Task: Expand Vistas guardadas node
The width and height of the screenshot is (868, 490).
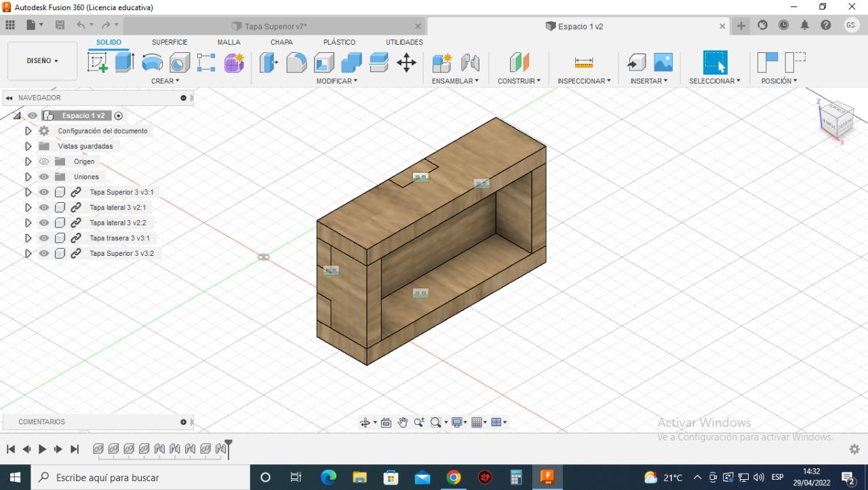Action: tap(28, 146)
